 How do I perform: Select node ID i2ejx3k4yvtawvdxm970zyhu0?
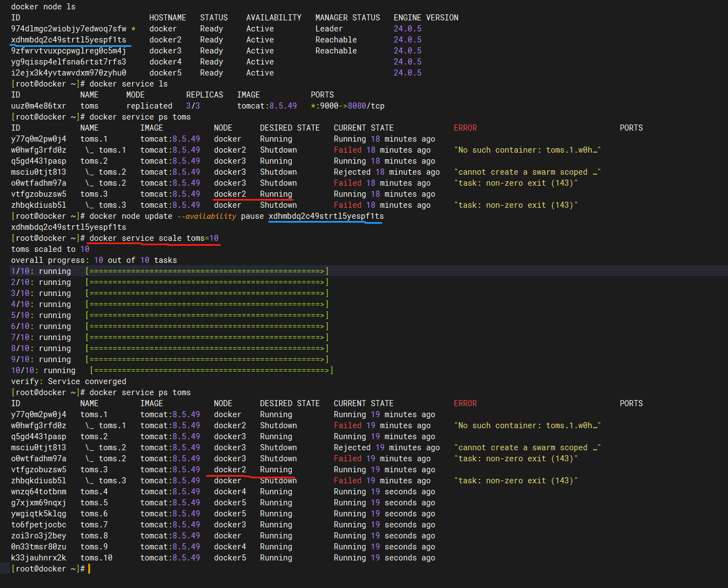69,73
